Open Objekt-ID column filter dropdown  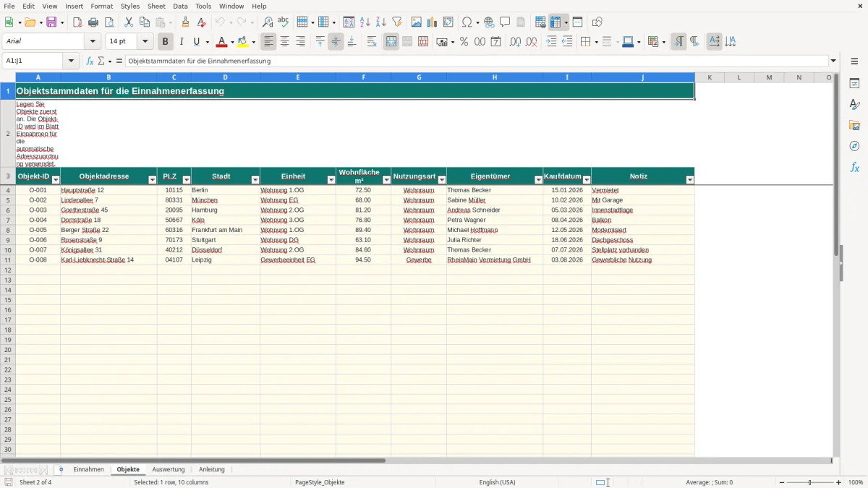coord(56,180)
